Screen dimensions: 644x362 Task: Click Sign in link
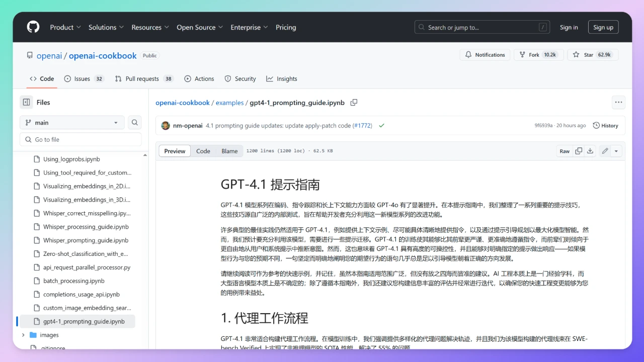coord(569,27)
